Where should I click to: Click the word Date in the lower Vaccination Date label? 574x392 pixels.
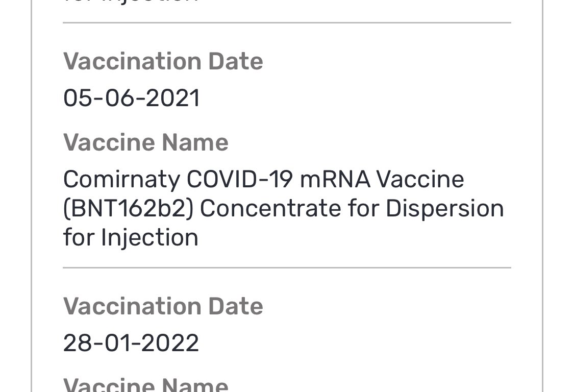click(x=235, y=306)
